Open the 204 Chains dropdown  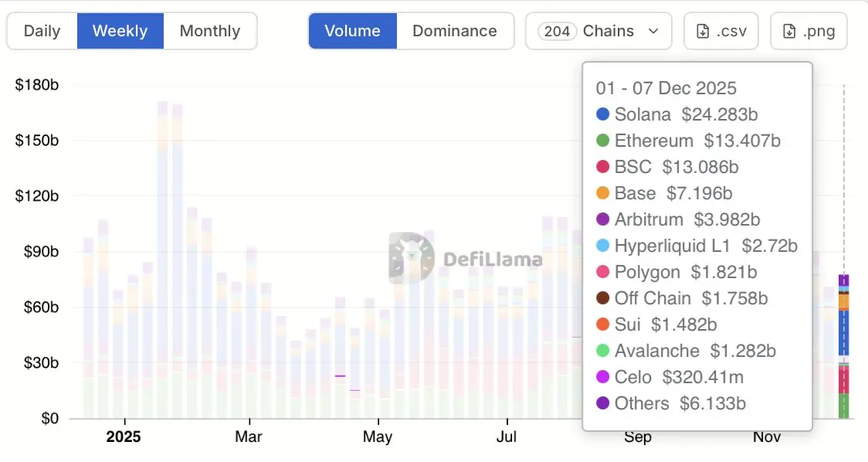pyautogui.click(x=598, y=31)
